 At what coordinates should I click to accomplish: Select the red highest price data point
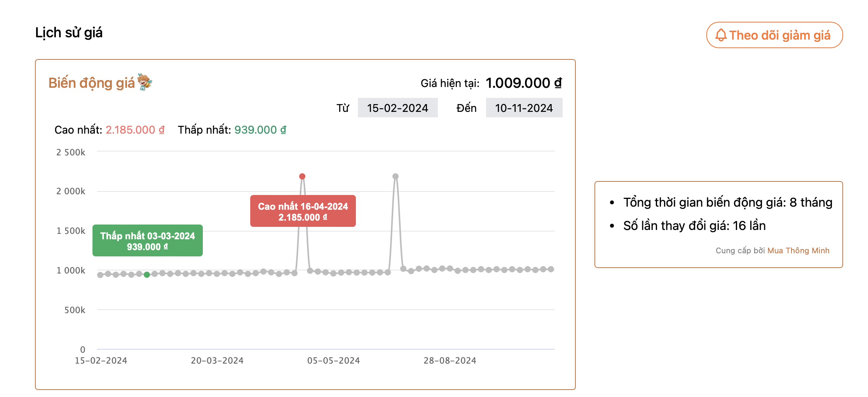pos(302,176)
